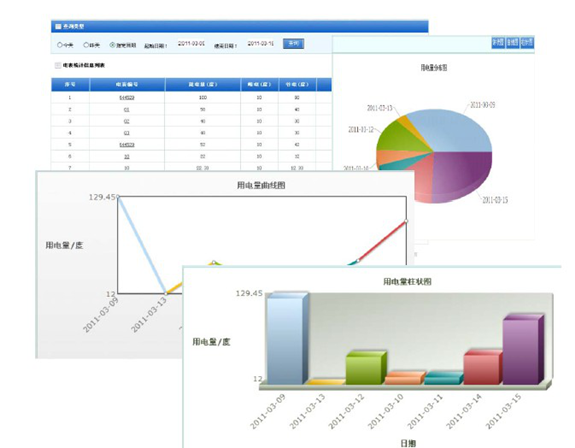Click the second chart-type button (curve)

coord(512,43)
